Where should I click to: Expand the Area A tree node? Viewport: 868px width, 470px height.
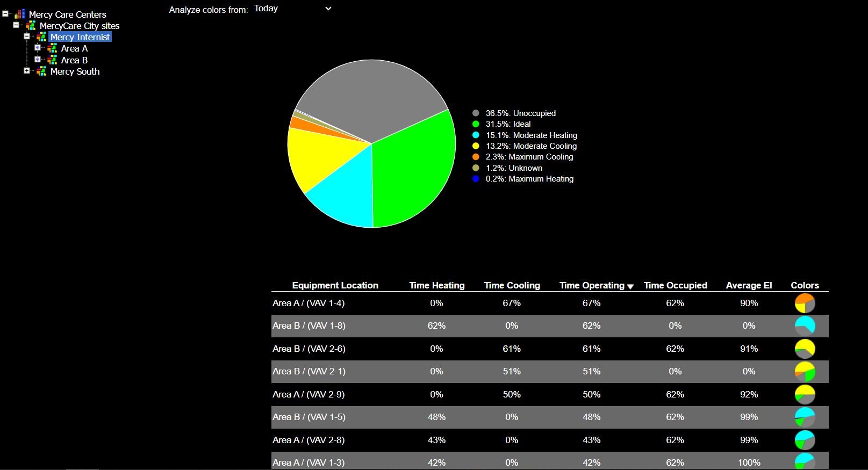(38, 48)
